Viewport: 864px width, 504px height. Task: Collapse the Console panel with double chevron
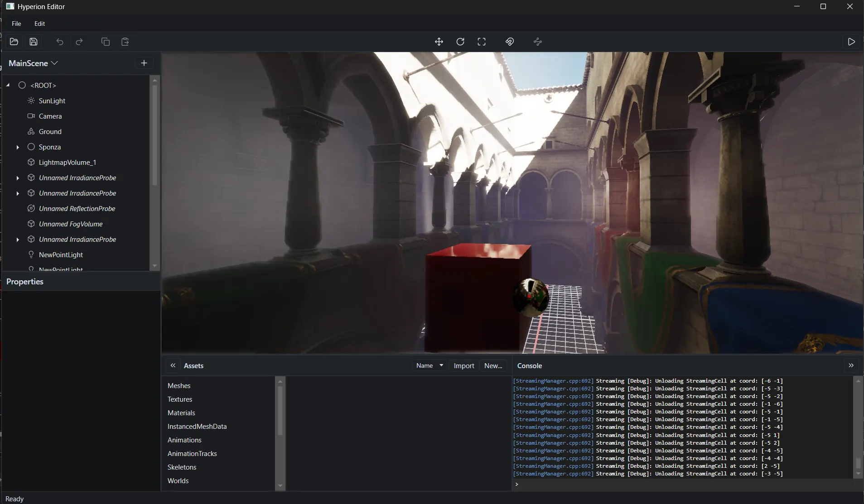851,365
